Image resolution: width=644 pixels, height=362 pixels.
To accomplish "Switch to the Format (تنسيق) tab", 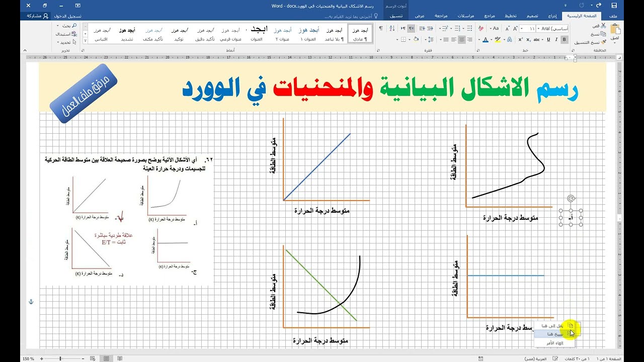I will 396,16.
